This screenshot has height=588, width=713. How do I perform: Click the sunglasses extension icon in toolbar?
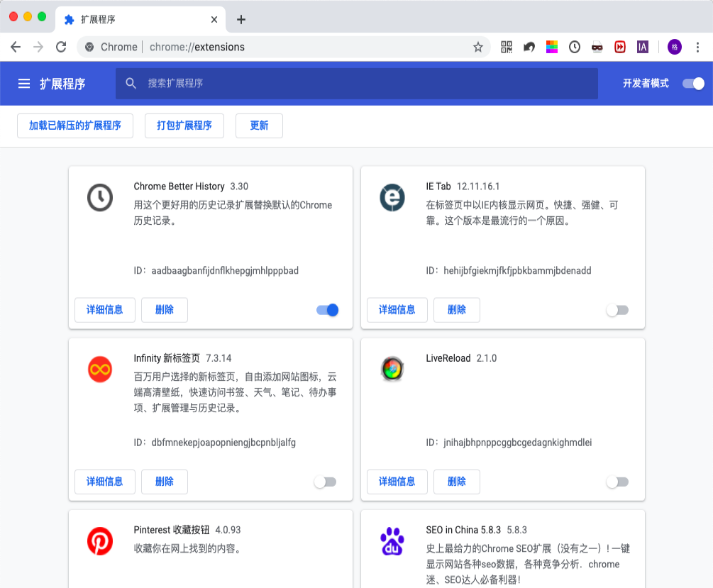tap(597, 47)
